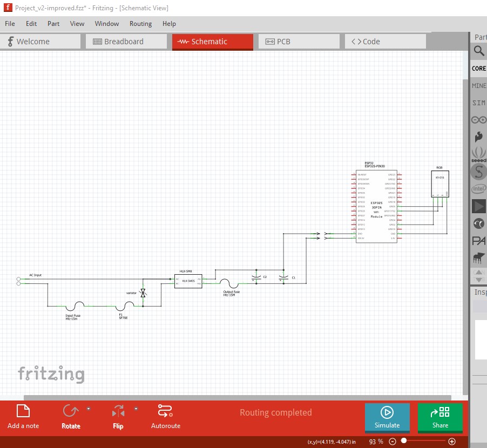This screenshot has width=487, height=448.
Task: Click the 93 % zoom value
Action: (x=376, y=442)
